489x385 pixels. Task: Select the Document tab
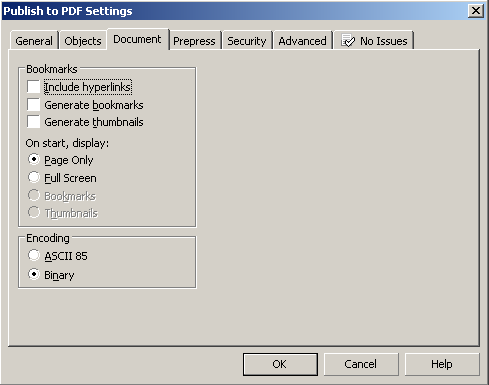[x=138, y=39]
